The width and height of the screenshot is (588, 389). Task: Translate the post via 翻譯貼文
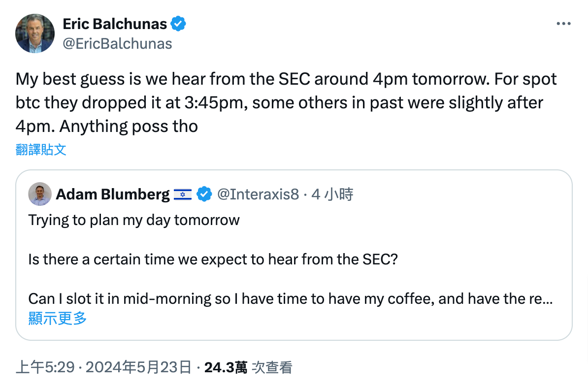coord(41,150)
